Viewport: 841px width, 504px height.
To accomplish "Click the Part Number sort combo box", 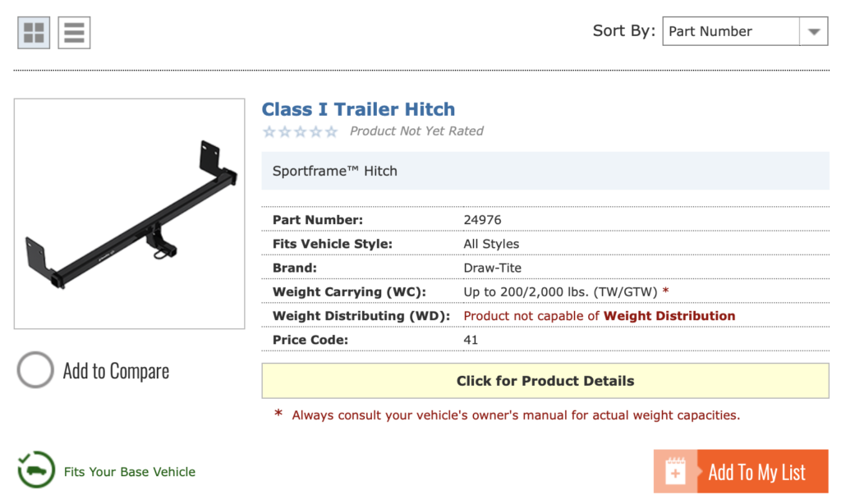I will pyautogui.click(x=745, y=31).
